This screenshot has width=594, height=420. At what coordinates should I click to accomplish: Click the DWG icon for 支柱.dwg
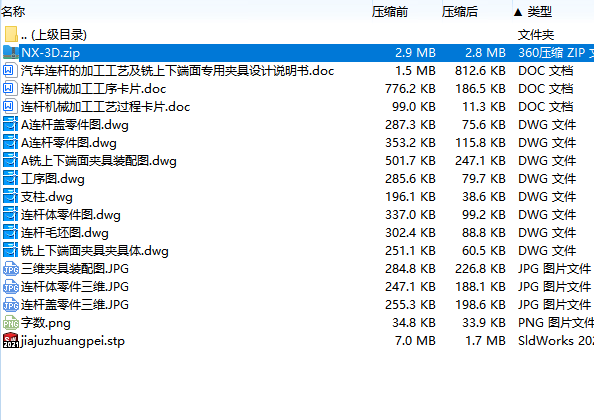(x=10, y=197)
